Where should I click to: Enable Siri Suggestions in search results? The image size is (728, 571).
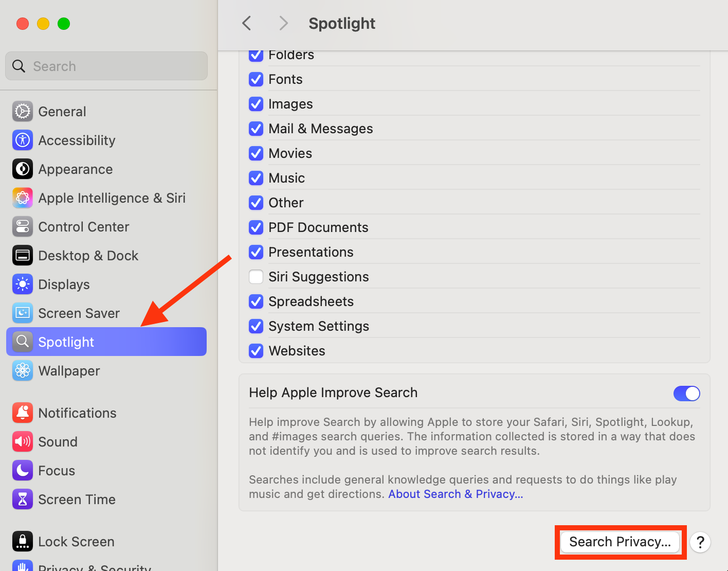click(256, 277)
